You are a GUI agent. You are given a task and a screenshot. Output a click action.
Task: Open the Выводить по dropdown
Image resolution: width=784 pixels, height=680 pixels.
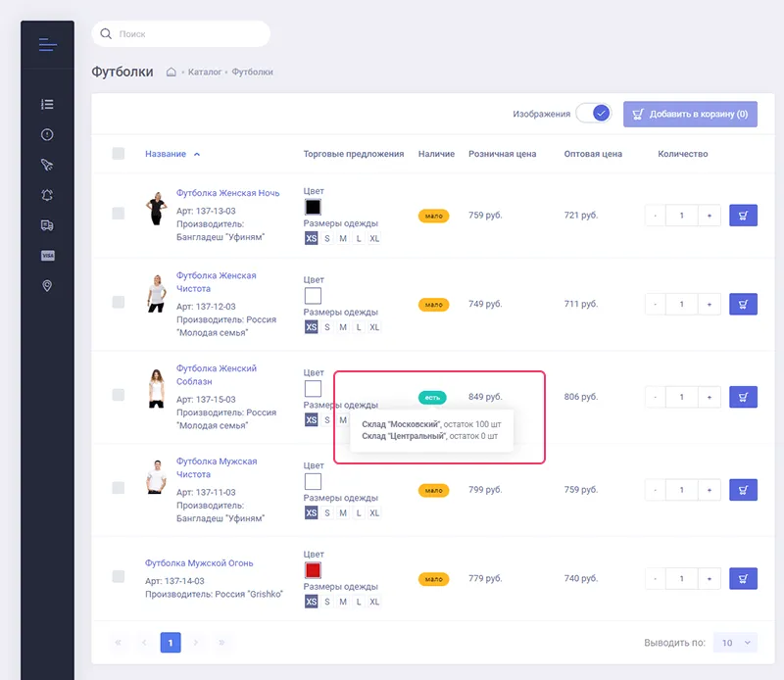[735, 643]
